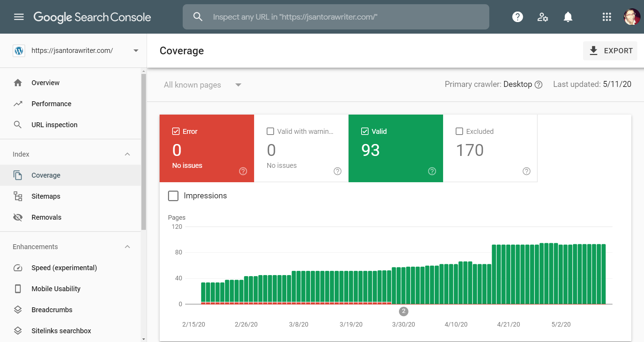Click the EXPORT button
The height and width of the screenshot is (342, 644).
tap(610, 50)
